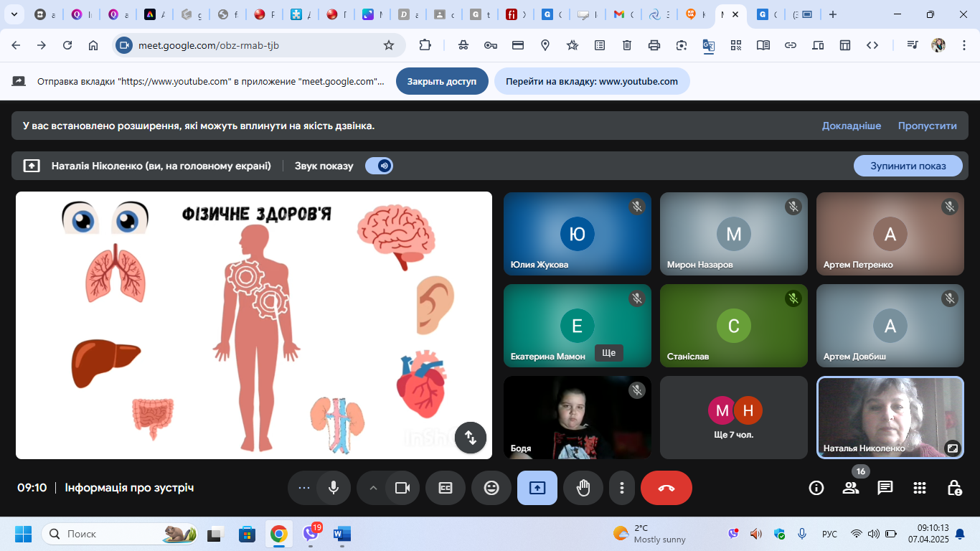The image size is (980, 551).
Task: Click the Зупинити показ button
Action: [908, 166]
